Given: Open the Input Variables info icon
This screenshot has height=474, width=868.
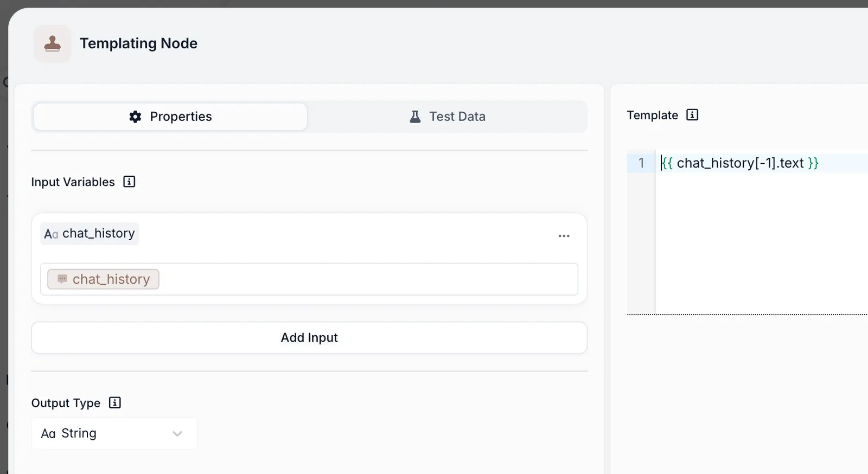Looking at the screenshot, I should coord(129,182).
